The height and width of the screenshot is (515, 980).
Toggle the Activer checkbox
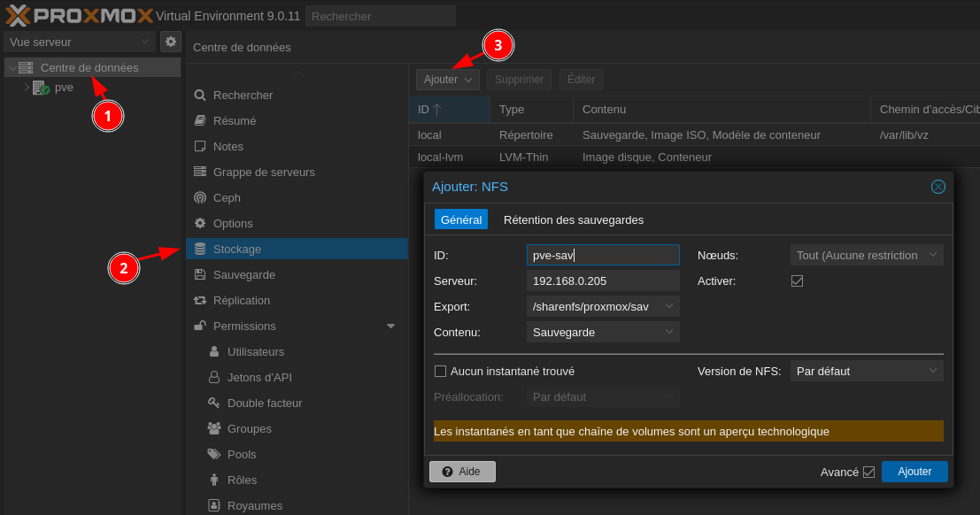pyautogui.click(x=797, y=281)
